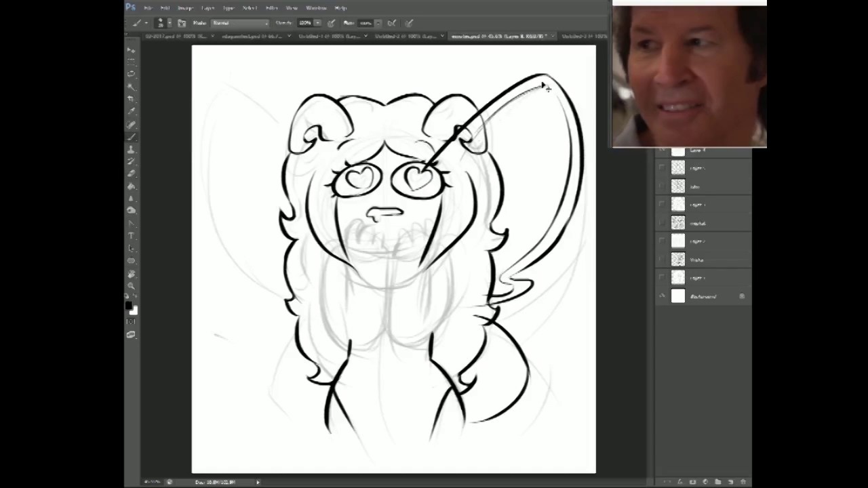Create a new layer in Layers panel

[730, 481]
